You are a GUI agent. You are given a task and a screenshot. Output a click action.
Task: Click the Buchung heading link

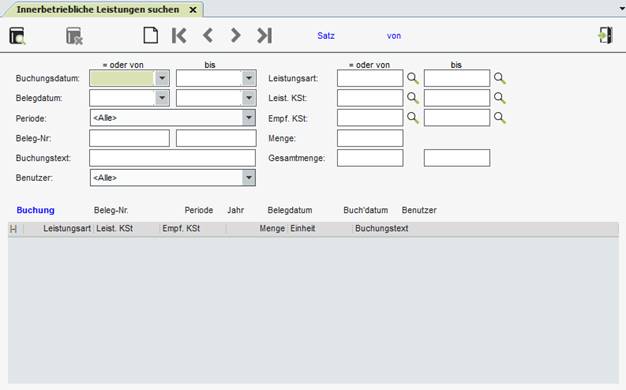click(x=36, y=210)
